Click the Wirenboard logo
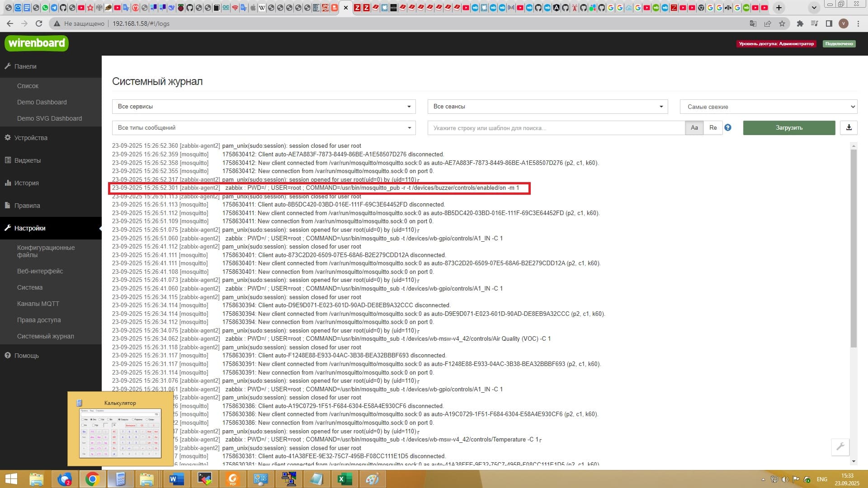 tap(37, 43)
